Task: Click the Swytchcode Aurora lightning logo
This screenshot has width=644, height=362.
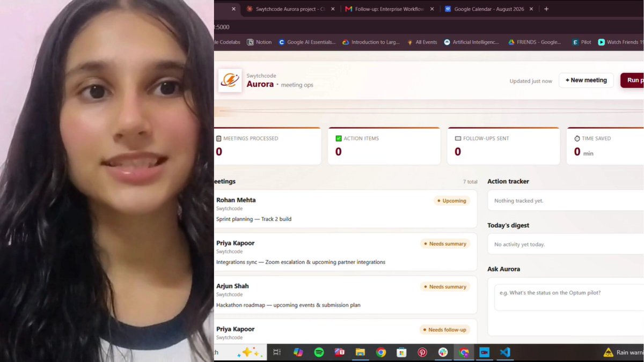Action: point(230,80)
